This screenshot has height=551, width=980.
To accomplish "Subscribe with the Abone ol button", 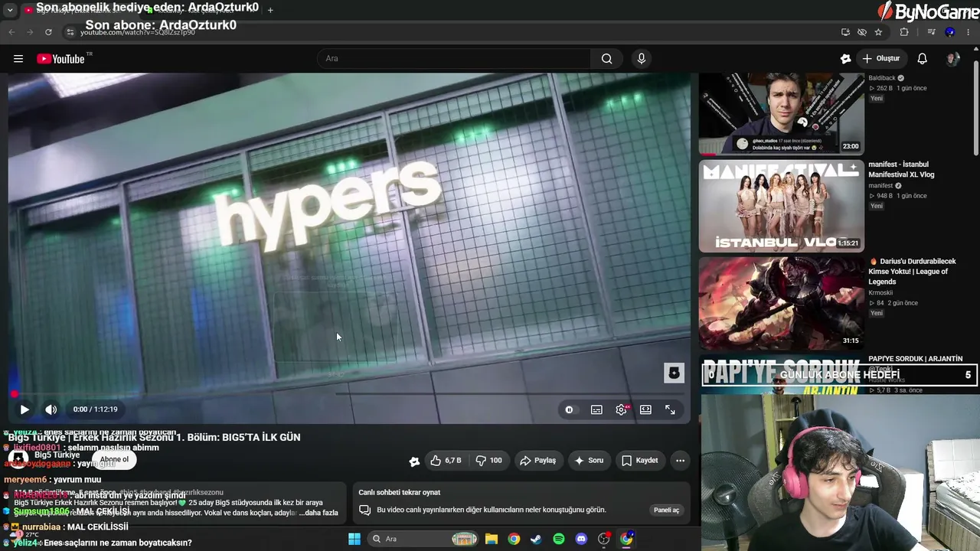I will point(114,460).
